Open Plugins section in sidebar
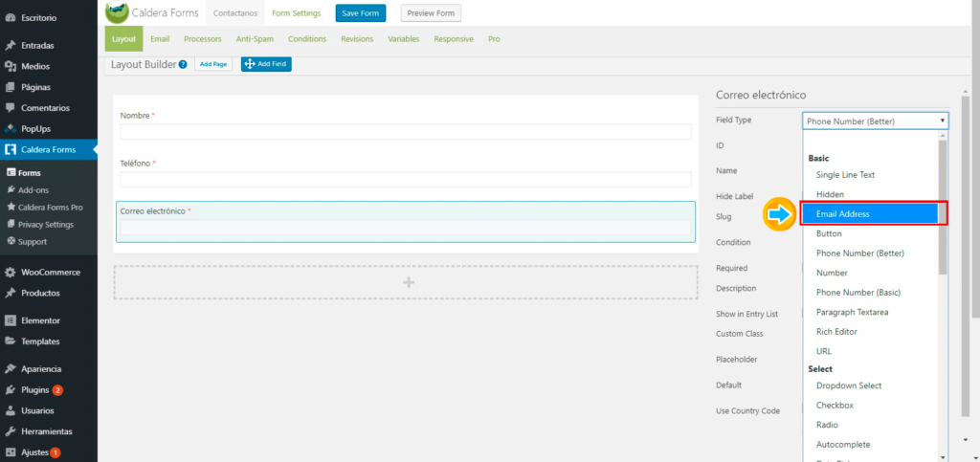 tap(34, 390)
